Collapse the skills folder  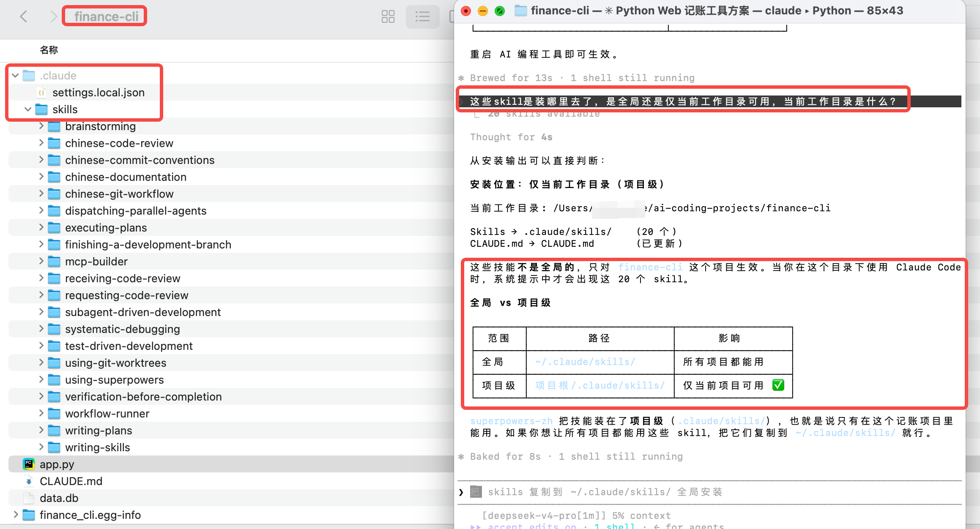pyautogui.click(x=28, y=109)
